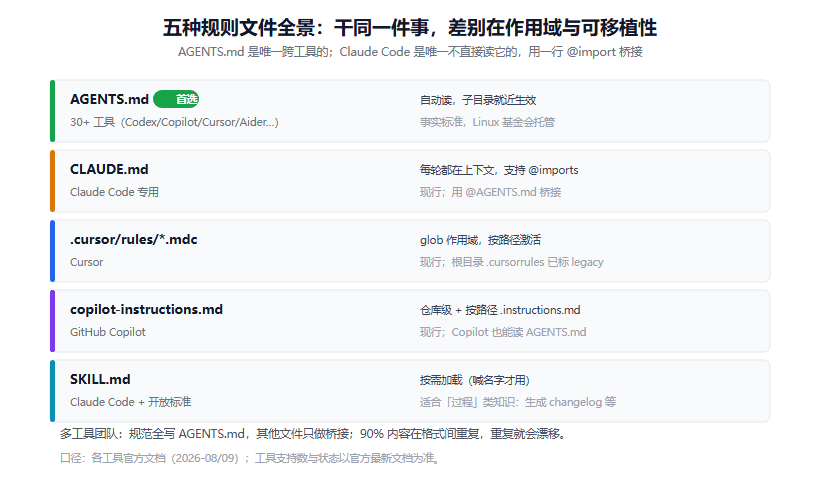This screenshot has height=500, width=820.
Task: Click the text 现行；用 @AGENTS.md 桥接
Action: (491, 192)
